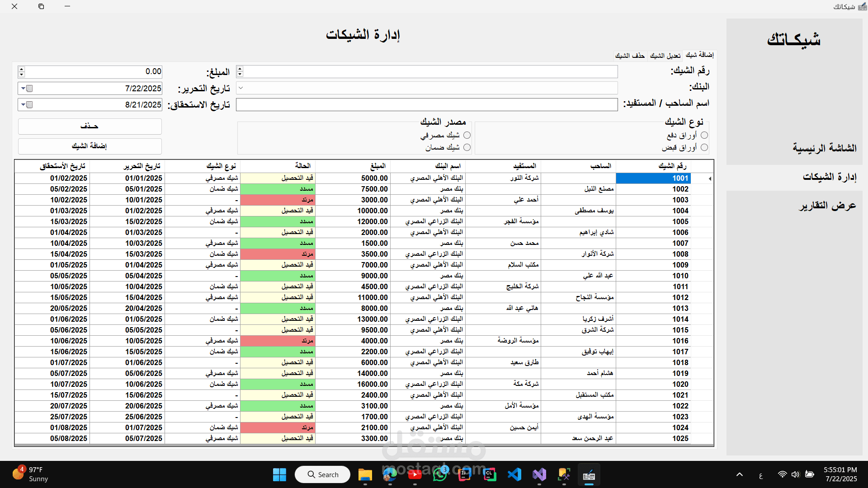Launch Visual Studio Code from taskbar
The image size is (868, 488).
[514, 474]
